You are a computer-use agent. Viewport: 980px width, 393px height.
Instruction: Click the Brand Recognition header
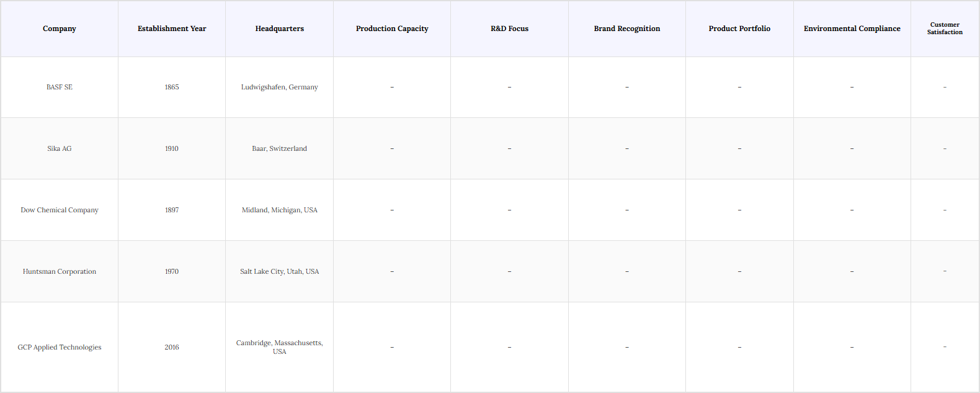click(627, 29)
